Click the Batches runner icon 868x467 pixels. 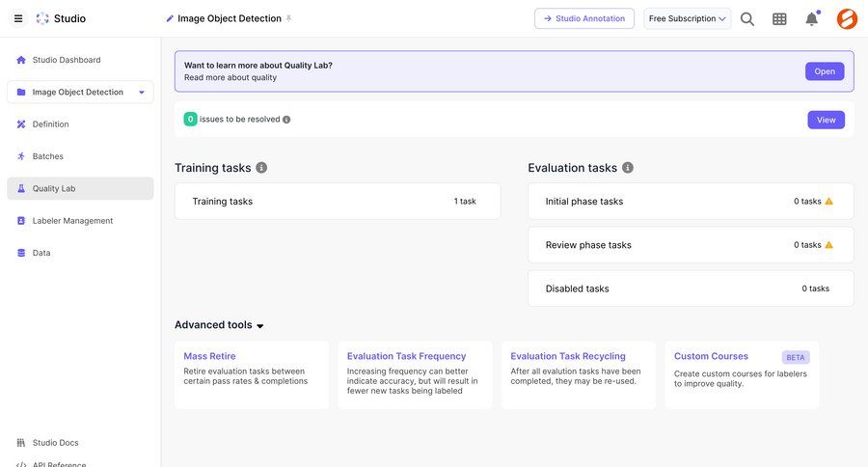21,156
